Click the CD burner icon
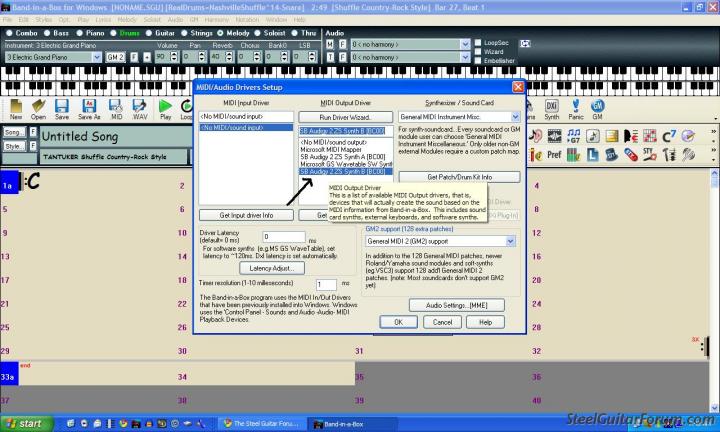This screenshot has height=432, width=720. (x=688, y=136)
